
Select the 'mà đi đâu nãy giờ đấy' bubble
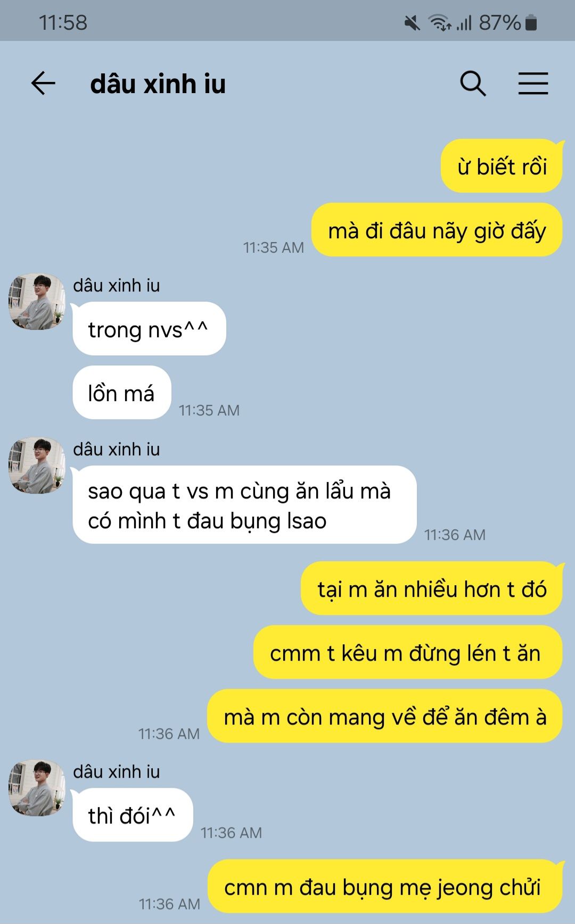pos(437,230)
